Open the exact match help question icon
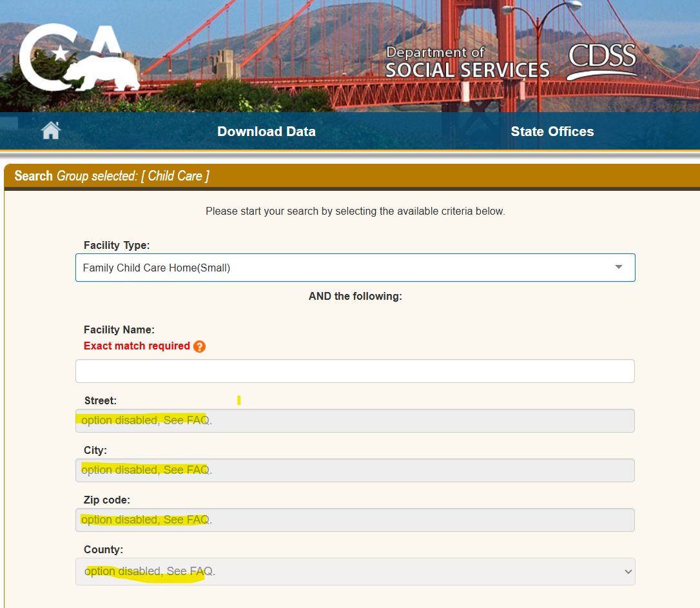This screenshot has height=608, width=700. tap(200, 346)
